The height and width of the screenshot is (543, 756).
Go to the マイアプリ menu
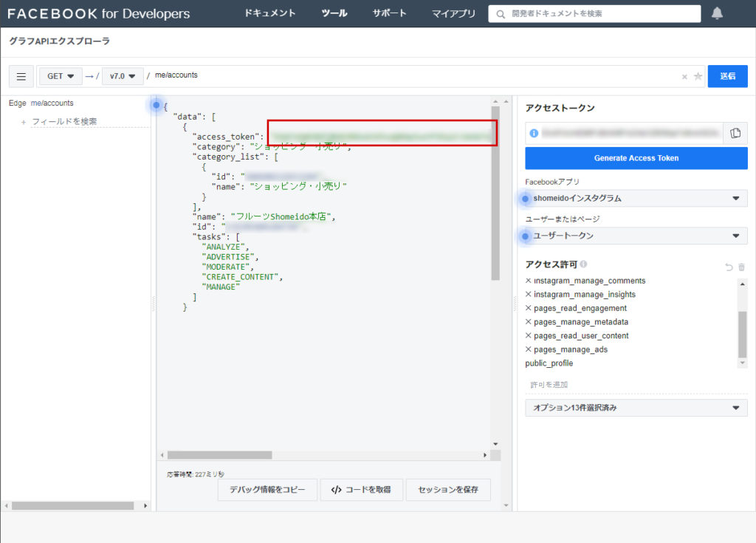(x=453, y=13)
